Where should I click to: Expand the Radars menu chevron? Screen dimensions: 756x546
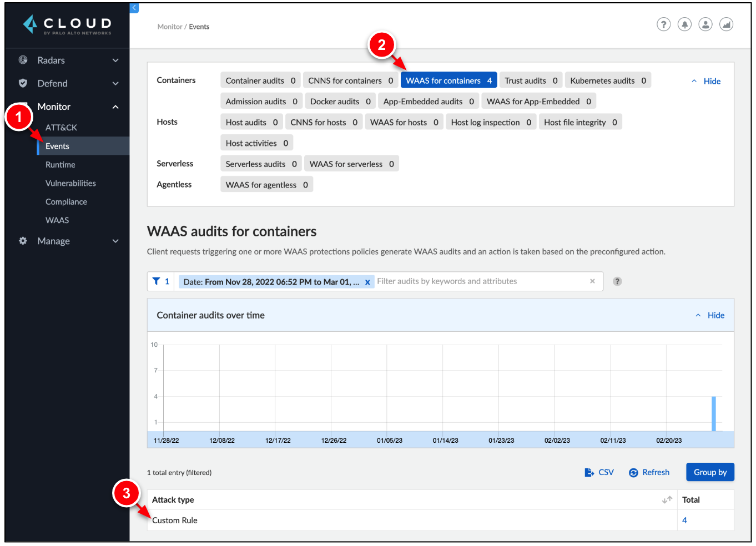click(115, 60)
